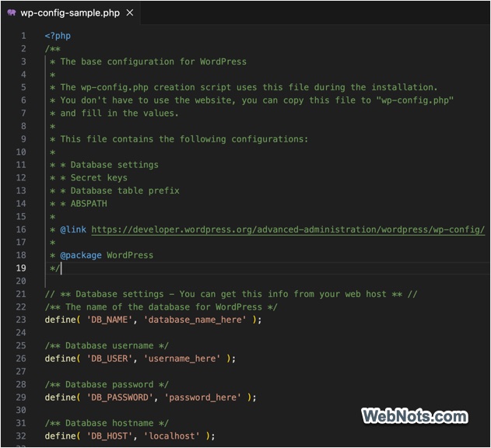The image size is (491, 448).
Task: Click line number 1 in gutter
Action: click(x=23, y=36)
